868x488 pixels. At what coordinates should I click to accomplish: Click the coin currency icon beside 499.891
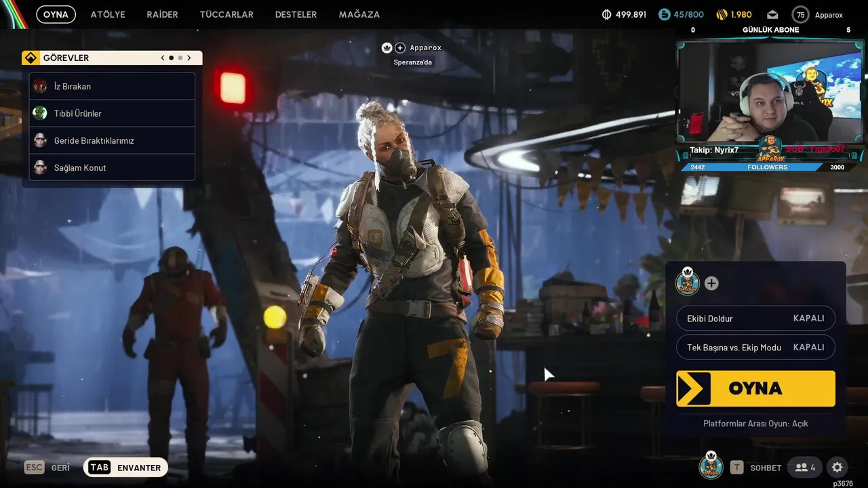[607, 14]
